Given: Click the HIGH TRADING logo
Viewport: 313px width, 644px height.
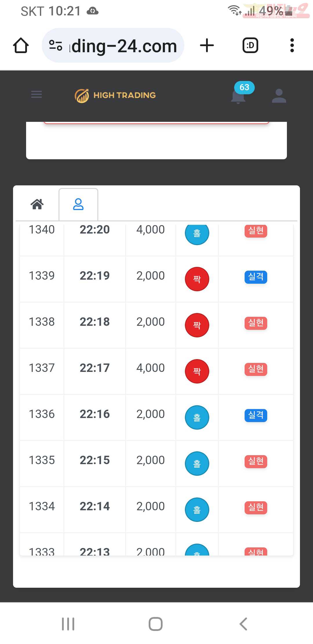Looking at the screenshot, I should point(115,95).
